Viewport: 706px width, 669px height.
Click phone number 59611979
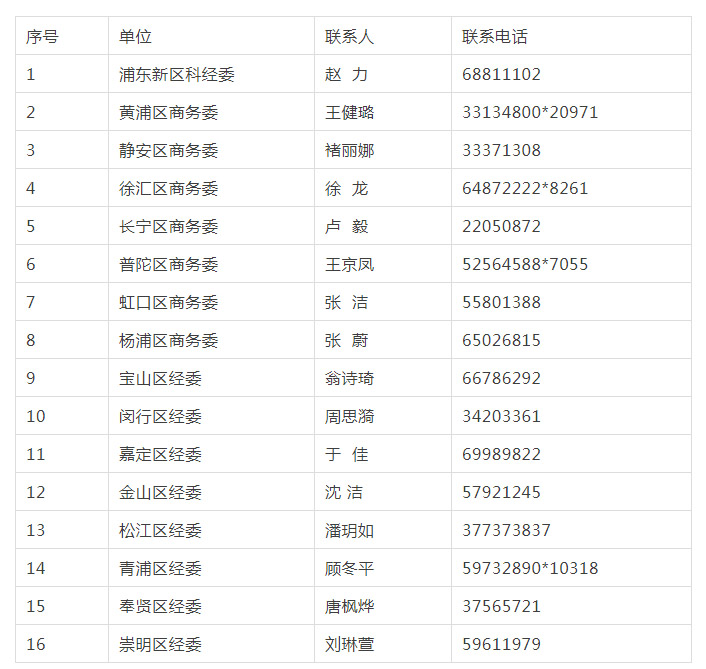coord(501,645)
